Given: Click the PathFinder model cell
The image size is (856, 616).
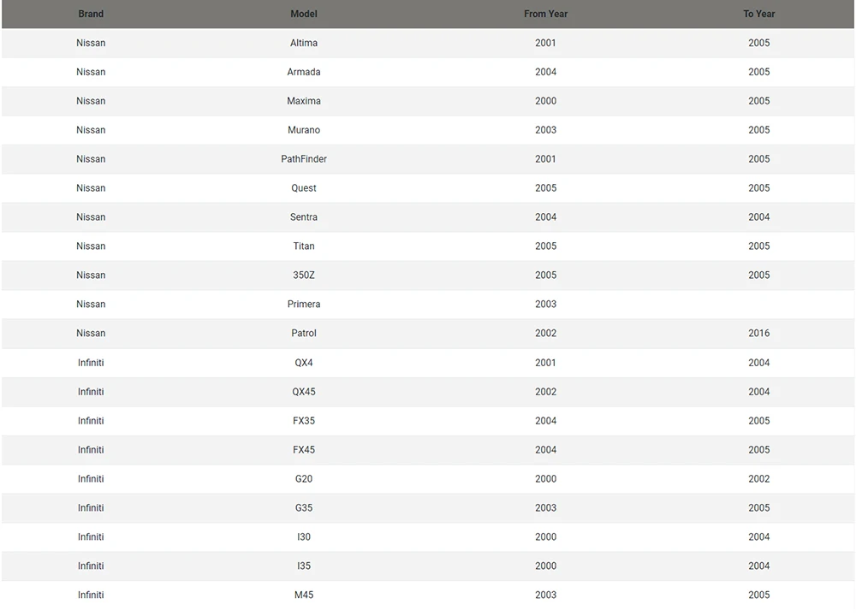Looking at the screenshot, I should 304,159.
